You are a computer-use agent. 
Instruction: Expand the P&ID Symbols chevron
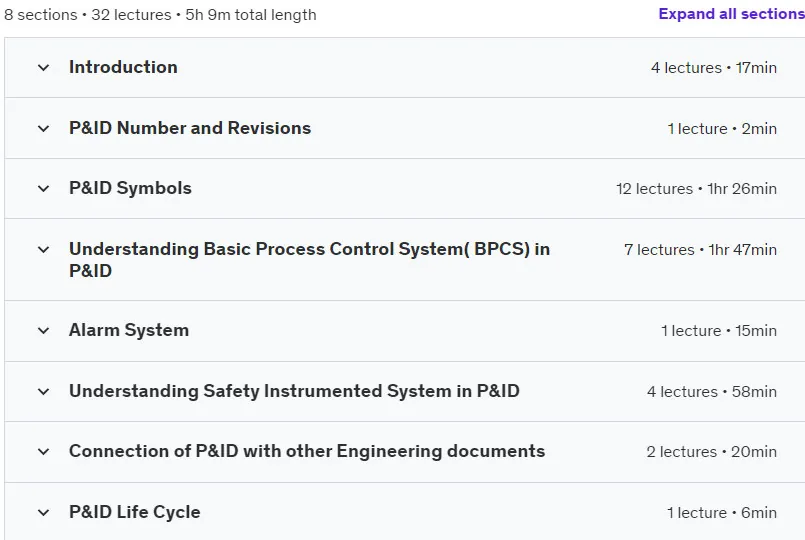pyautogui.click(x=44, y=189)
